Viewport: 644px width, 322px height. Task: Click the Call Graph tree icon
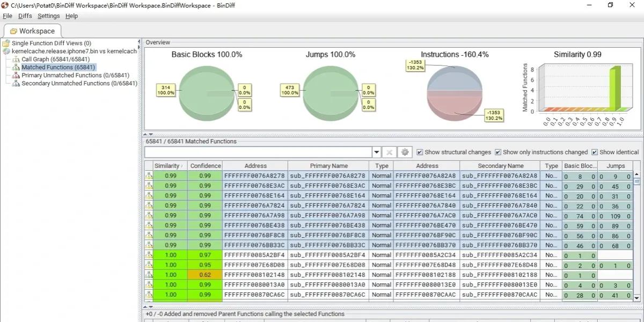tap(16, 59)
